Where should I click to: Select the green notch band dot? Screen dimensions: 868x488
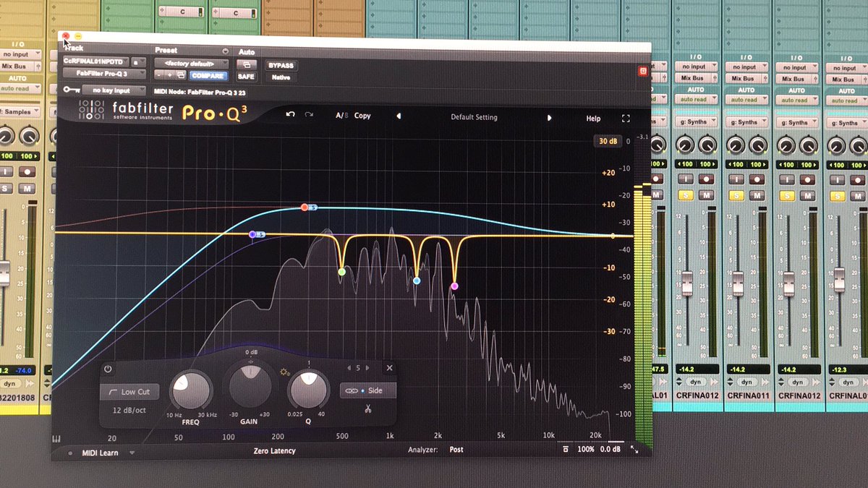point(342,272)
